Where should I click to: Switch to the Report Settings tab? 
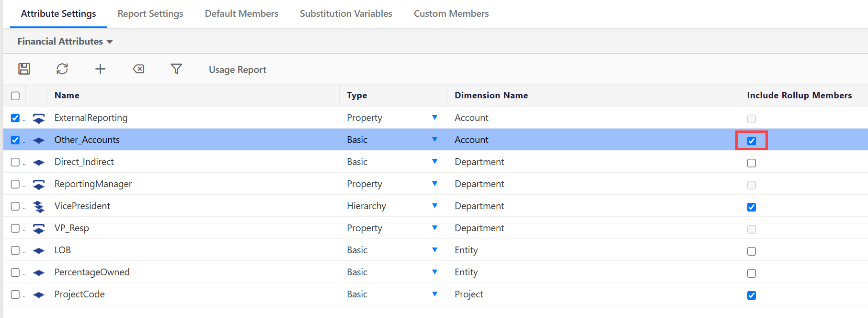pyautogui.click(x=150, y=14)
